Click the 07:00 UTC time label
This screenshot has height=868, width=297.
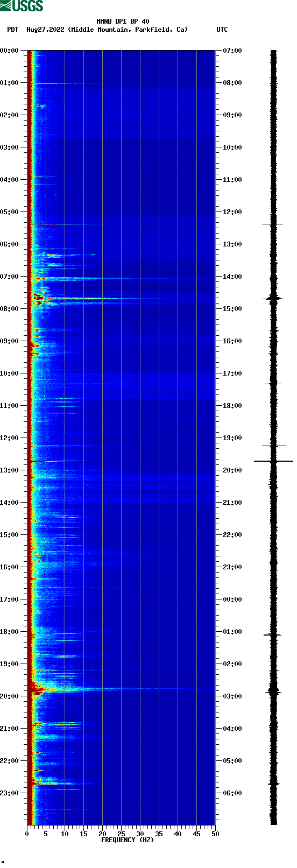click(x=232, y=51)
